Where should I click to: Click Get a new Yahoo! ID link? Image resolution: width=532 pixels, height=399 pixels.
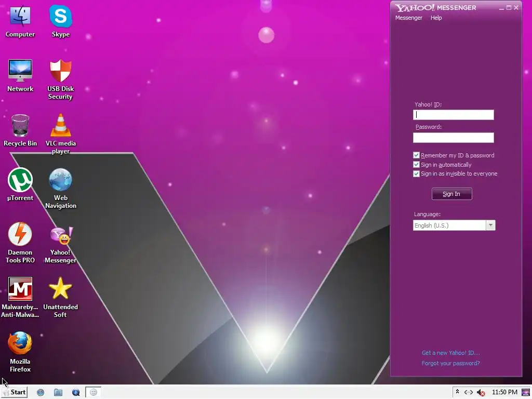450,353
